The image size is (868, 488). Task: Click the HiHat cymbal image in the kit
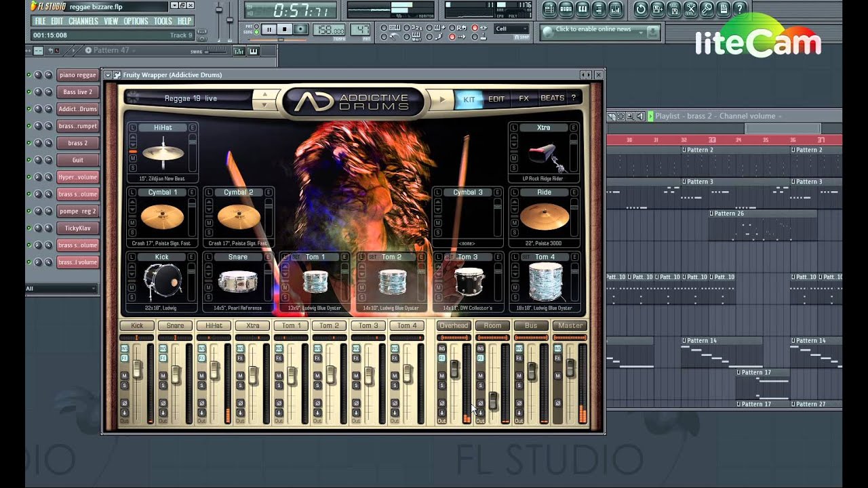pos(163,153)
